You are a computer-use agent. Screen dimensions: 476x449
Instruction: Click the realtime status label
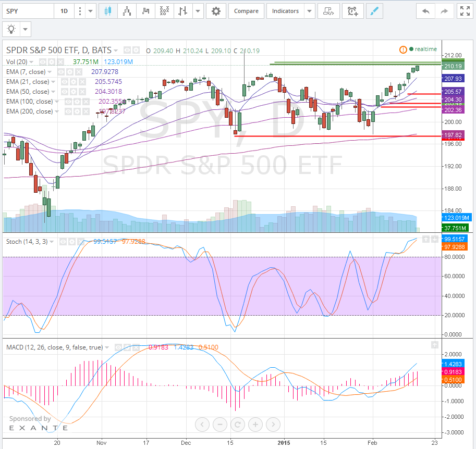coord(425,49)
